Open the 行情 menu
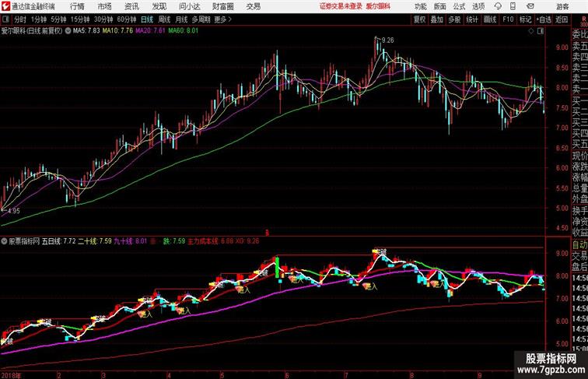588x379 pixels. point(77,6)
